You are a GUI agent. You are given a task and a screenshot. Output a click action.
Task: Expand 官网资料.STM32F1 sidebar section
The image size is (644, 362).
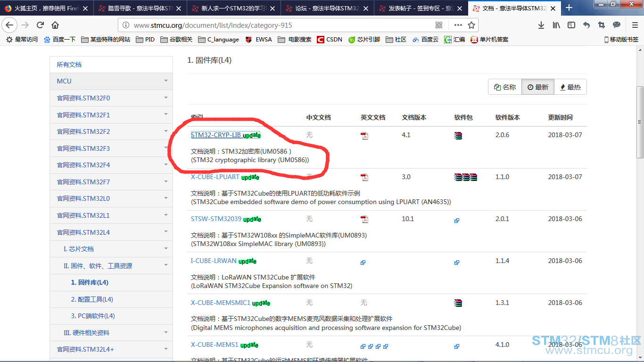pos(166,115)
